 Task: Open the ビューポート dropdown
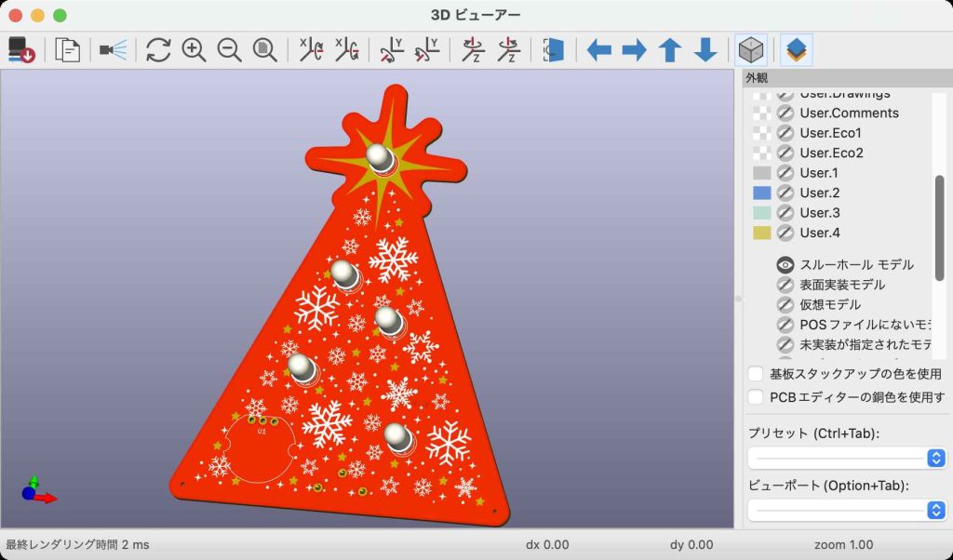coord(846,510)
